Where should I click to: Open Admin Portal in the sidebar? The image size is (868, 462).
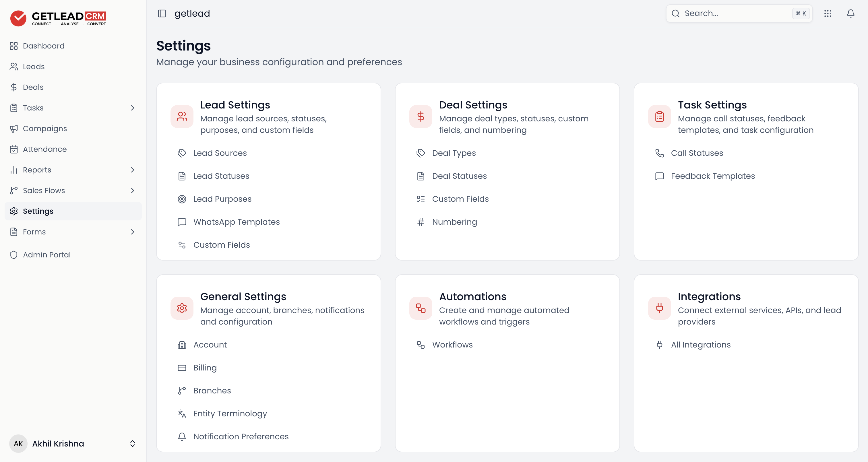click(x=73, y=255)
